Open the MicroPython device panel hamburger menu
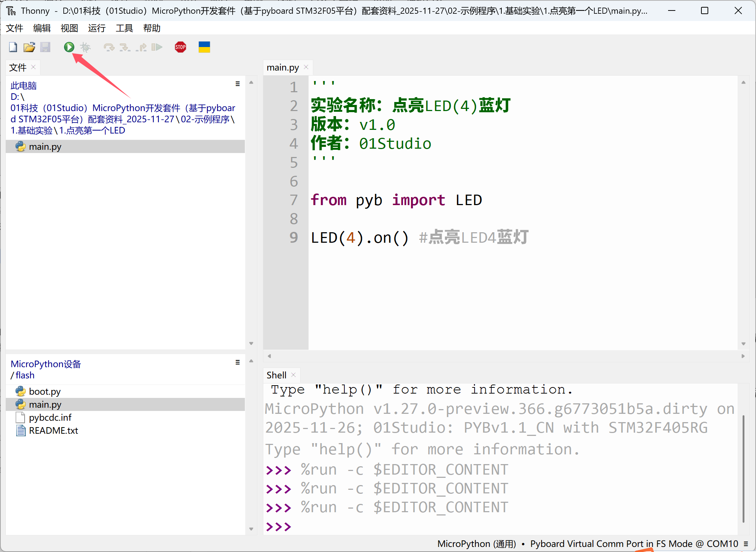Screen dimensions: 756x552 [x=238, y=362]
